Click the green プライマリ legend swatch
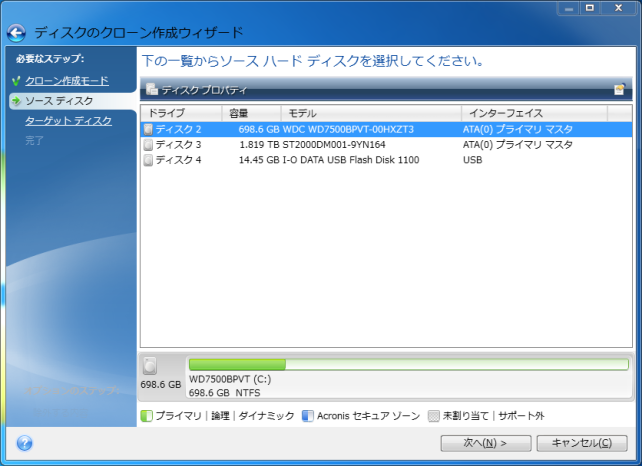 pos(146,416)
